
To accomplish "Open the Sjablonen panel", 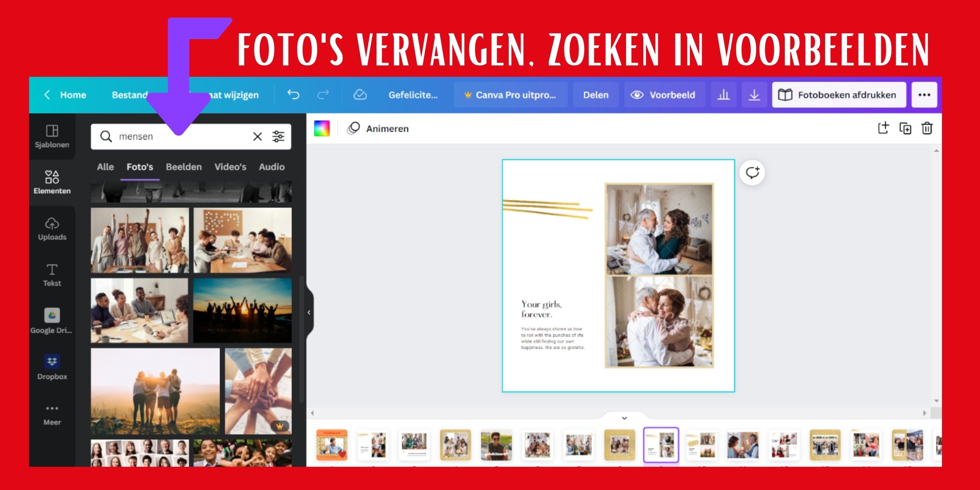I will [52, 136].
